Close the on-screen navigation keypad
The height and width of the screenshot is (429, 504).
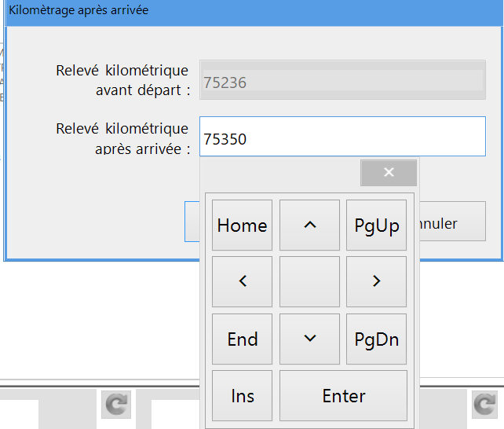388,173
